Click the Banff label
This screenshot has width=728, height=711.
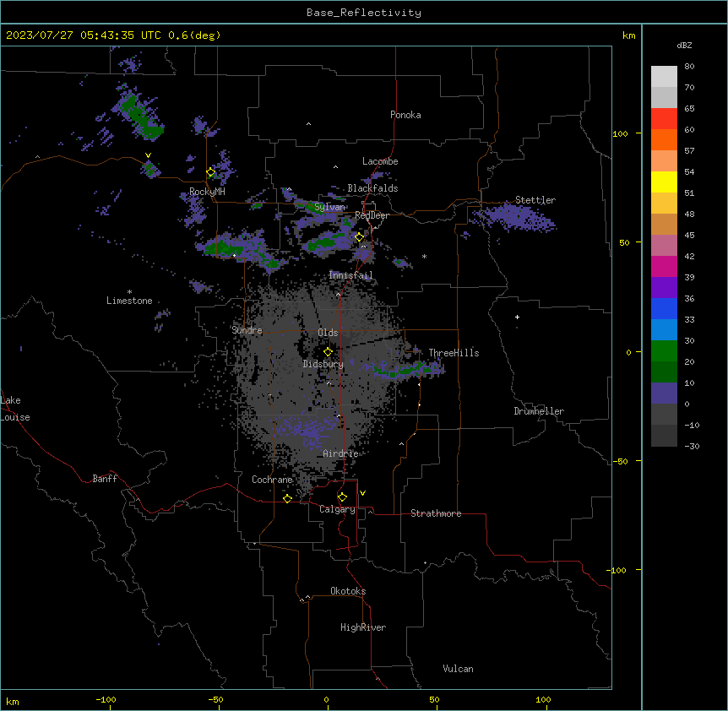[105, 479]
